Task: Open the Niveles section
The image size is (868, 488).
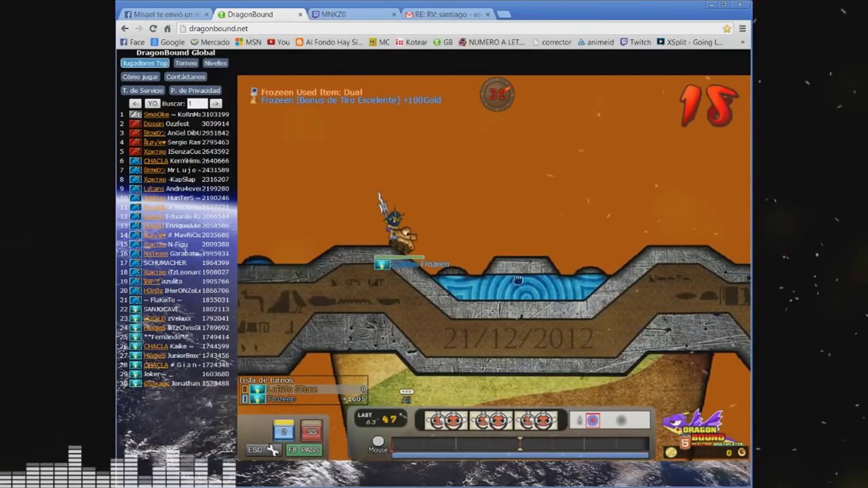Action: 215,63
